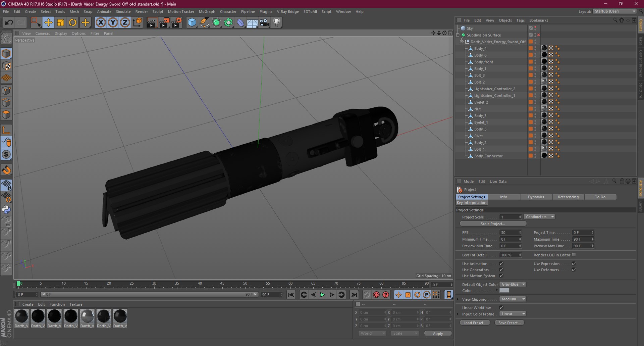Toggle Z axis lock
Viewport: 644px width, 346px height.
pyautogui.click(x=125, y=22)
